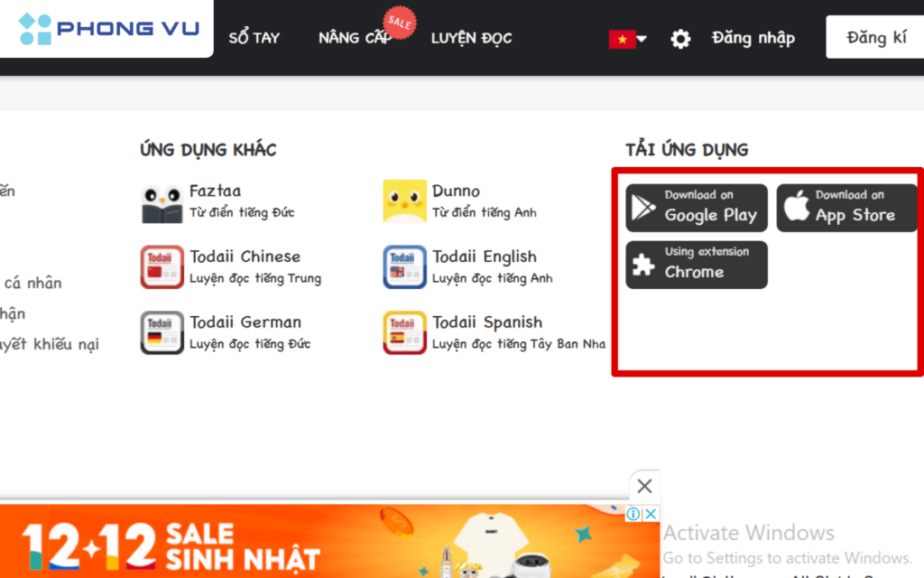Viewport: 924px width, 578px height.
Task: Open the settings gear icon
Action: (x=680, y=39)
